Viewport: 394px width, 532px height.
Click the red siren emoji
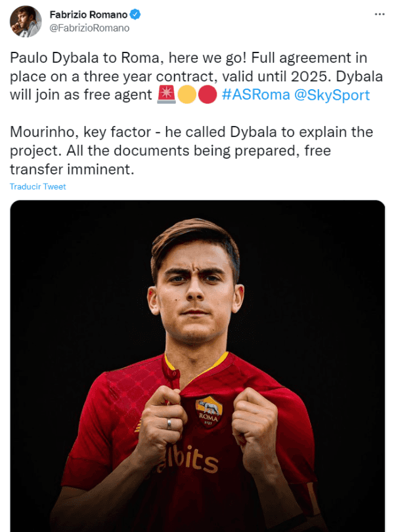click(x=165, y=94)
